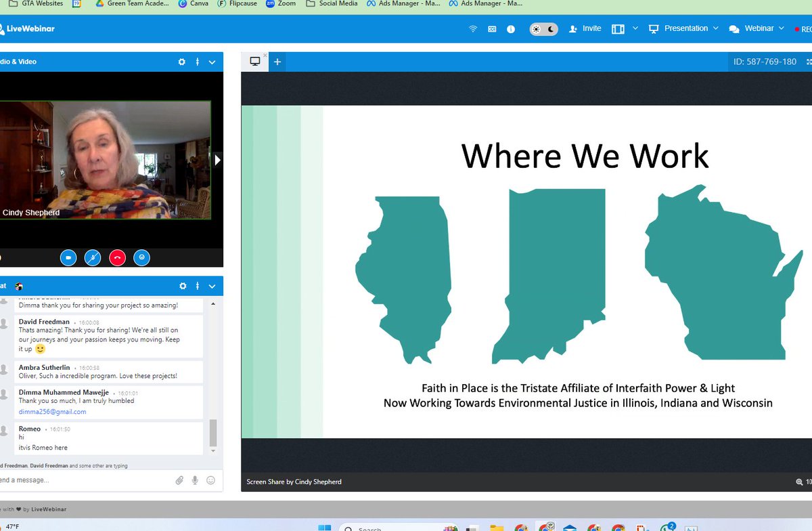This screenshot has height=531, width=812.
Task: Click the Chat header flag icon
Action: [x=20, y=286]
